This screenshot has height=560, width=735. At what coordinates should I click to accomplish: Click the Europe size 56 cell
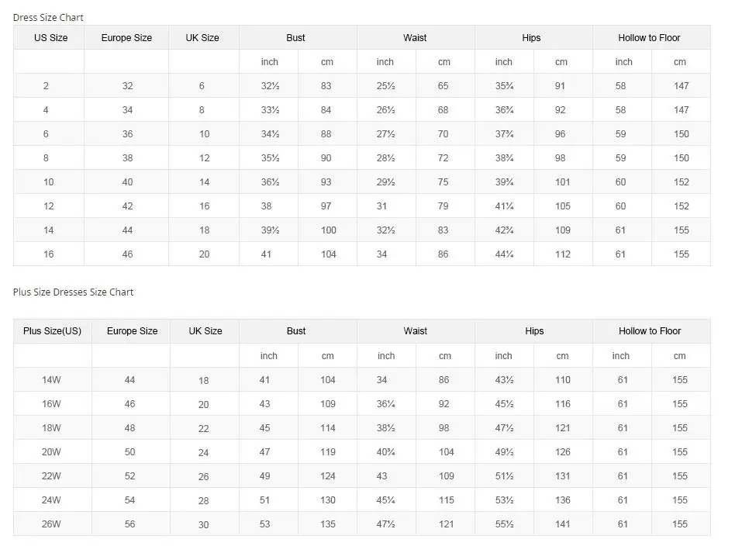pyautogui.click(x=129, y=524)
